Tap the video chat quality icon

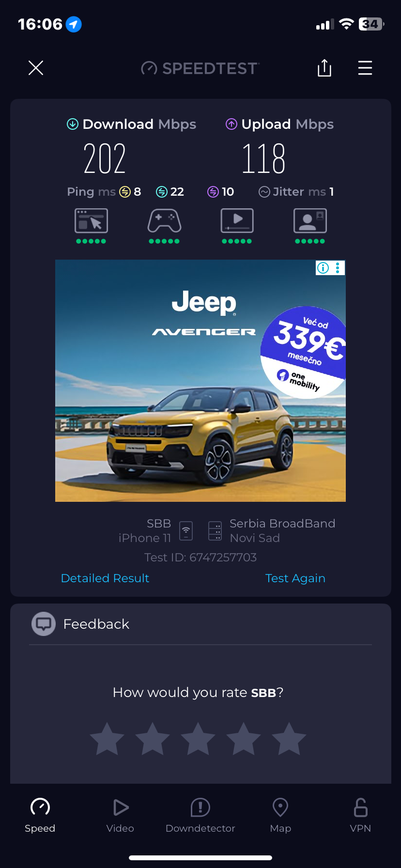310,221
